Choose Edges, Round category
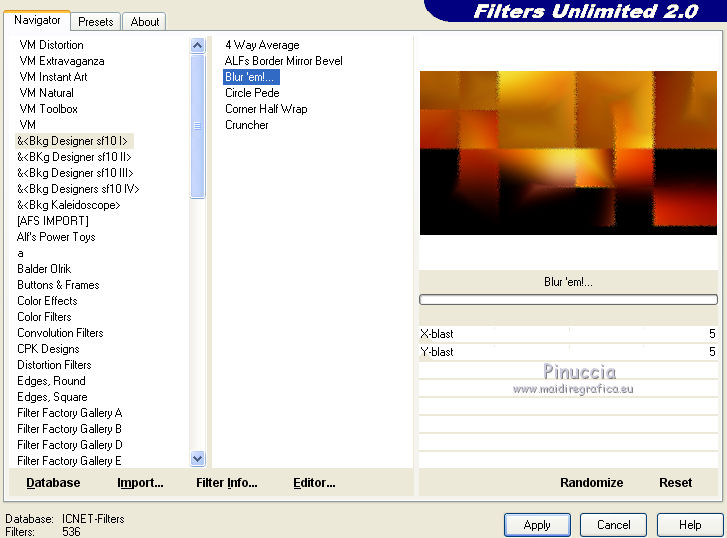Viewport: 727px width, 538px height. (51, 381)
